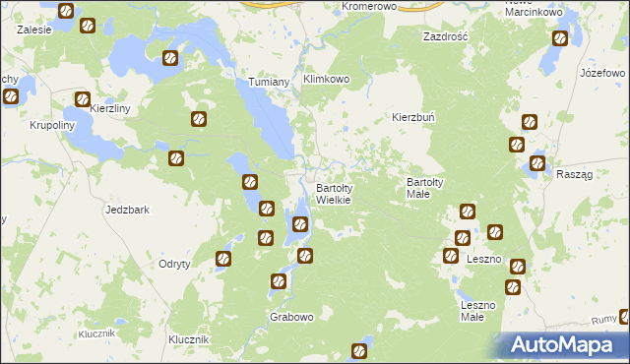Open the forest marker east of Kierzliny
630x364 pixels.
(199, 119)
